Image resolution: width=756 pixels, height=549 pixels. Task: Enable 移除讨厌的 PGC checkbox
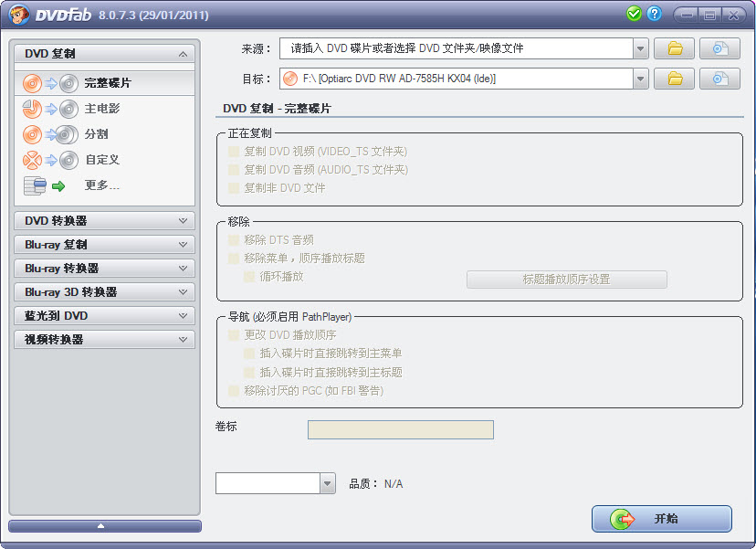click(234, 391)
